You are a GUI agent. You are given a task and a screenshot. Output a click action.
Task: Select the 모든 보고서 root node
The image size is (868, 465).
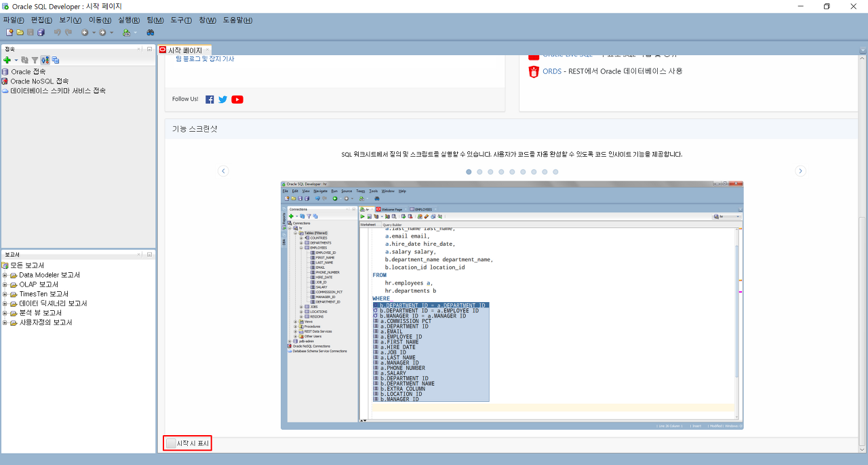coord(22,265)
